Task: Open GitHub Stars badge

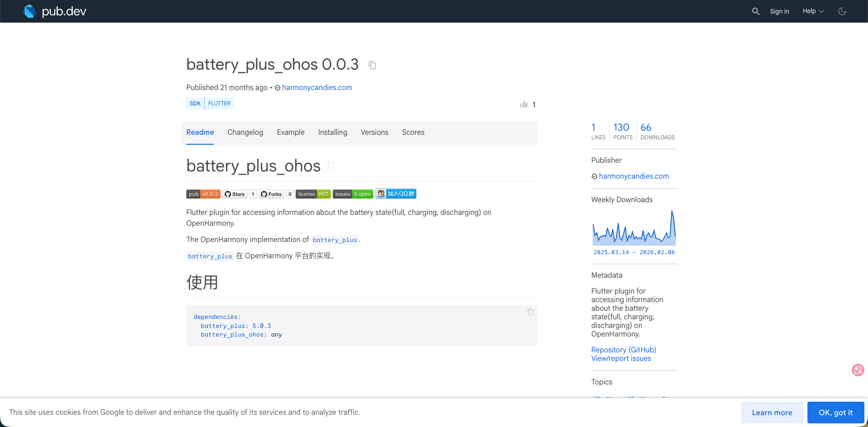Action: pyautogui.click(x=240, y=194)
